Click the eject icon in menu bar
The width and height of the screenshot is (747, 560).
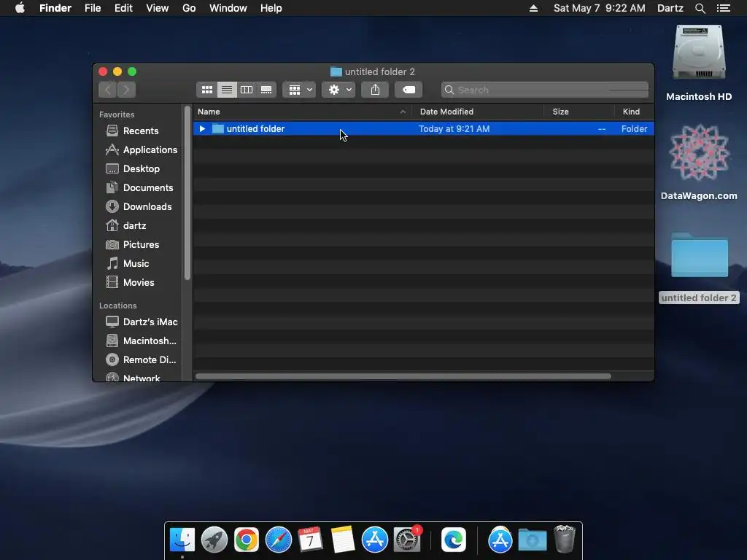(533, 8)
